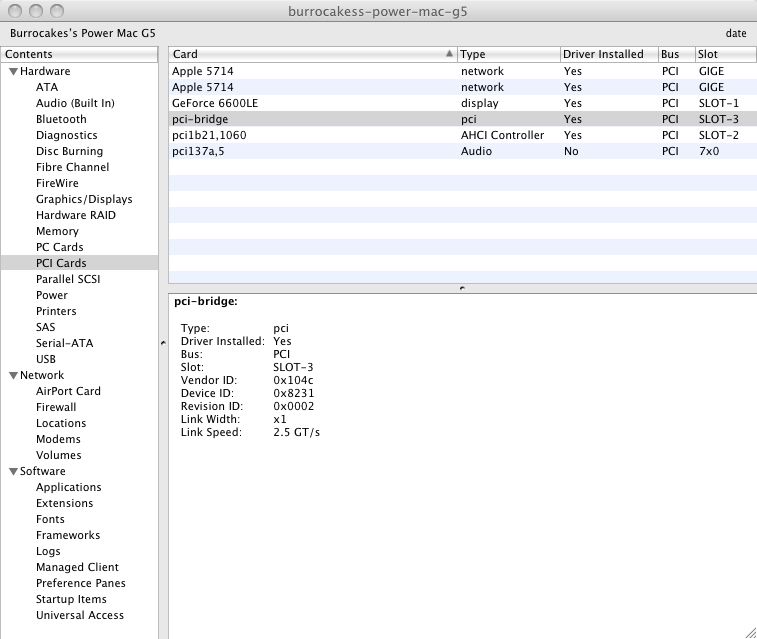Open AirPort Card under Network

pos(68,391)
